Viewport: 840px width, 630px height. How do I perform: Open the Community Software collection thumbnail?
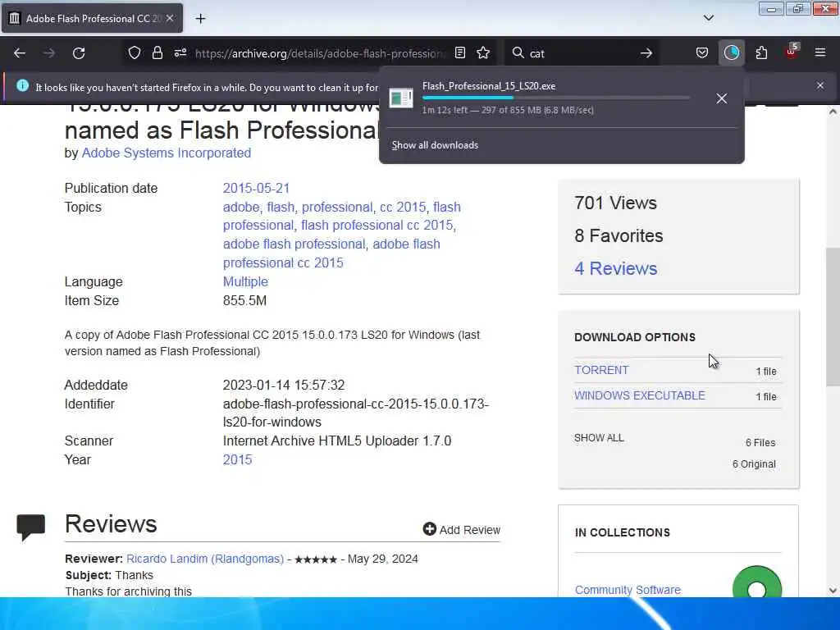pyautogui.click(x=756, y=582)
